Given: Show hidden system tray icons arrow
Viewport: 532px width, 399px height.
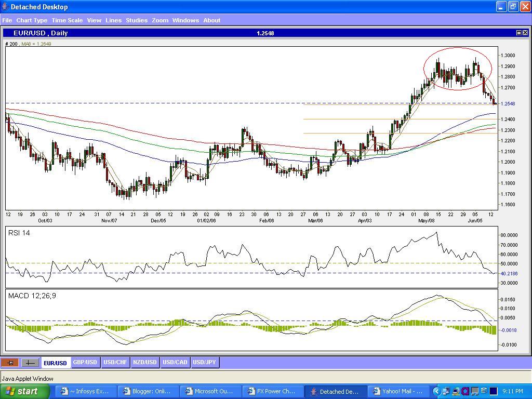Looking at the screenshot, I should (x=437, y=391).
